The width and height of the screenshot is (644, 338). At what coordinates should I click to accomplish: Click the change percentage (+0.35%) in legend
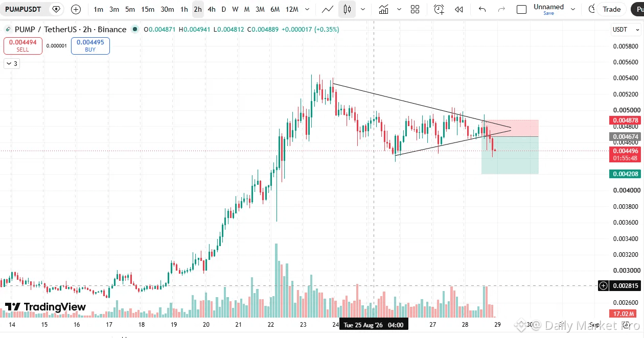point(327,29)
